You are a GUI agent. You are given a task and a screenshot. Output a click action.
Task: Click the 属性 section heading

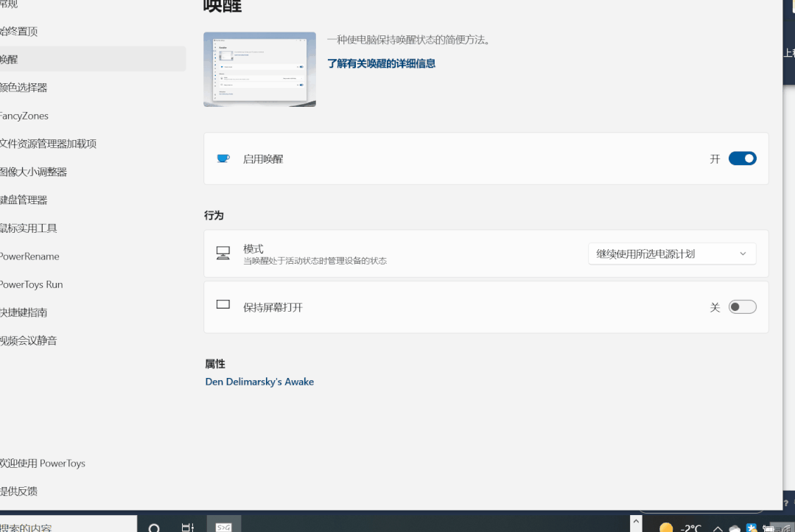click(x=215, y=363)
